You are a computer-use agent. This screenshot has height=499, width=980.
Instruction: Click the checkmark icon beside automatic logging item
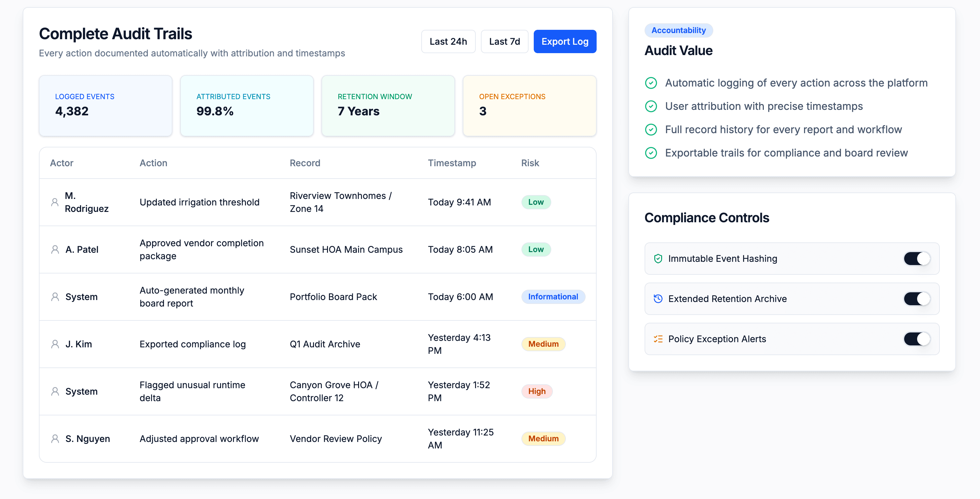pyautogui.click(x=651, y=83)
